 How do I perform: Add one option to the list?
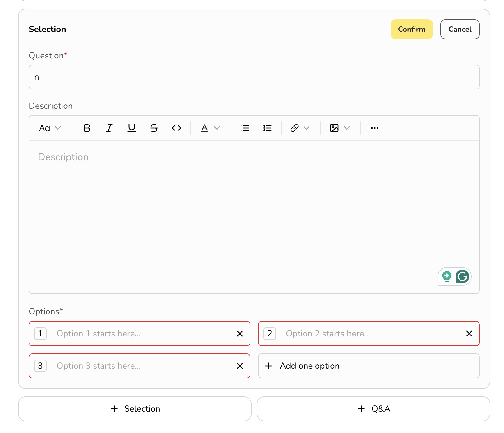pos(369,366)
